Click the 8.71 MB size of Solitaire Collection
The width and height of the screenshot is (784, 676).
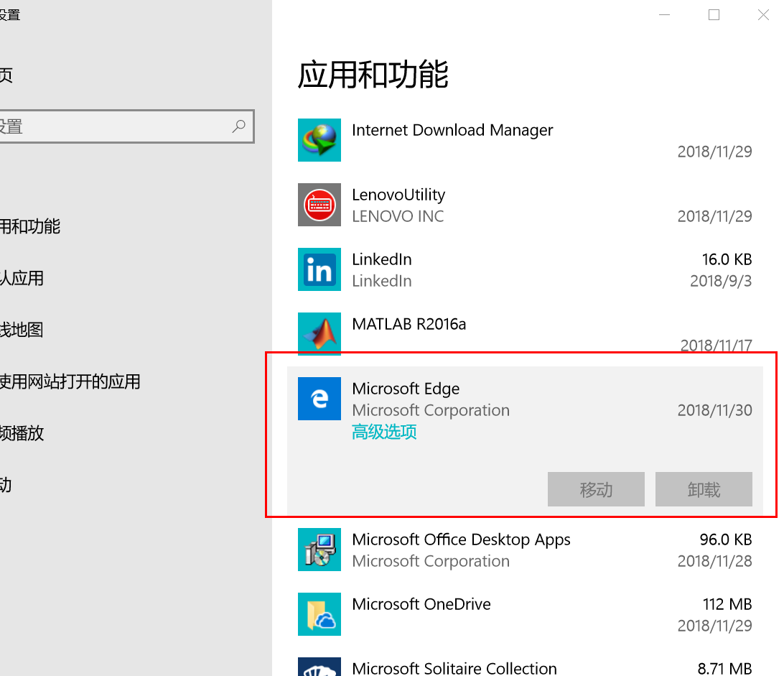tap(725, 669)
